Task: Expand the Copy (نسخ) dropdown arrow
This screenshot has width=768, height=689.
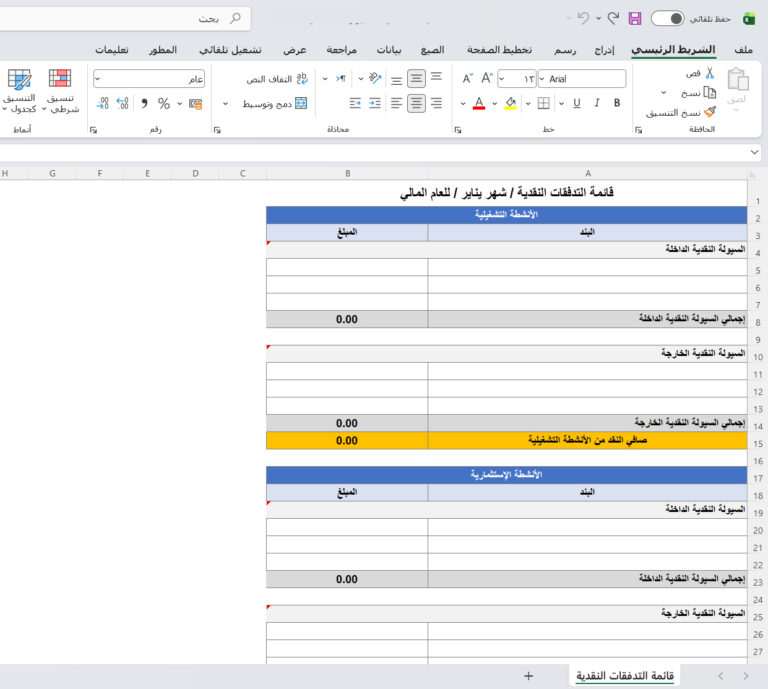Action: click(x=664, y=93)
